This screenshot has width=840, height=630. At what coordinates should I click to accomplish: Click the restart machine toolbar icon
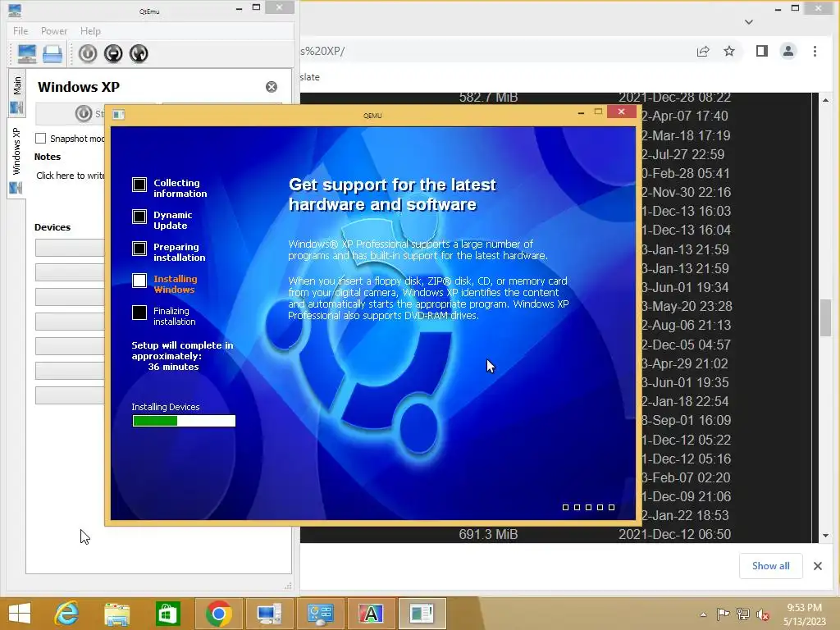[139, 53]
